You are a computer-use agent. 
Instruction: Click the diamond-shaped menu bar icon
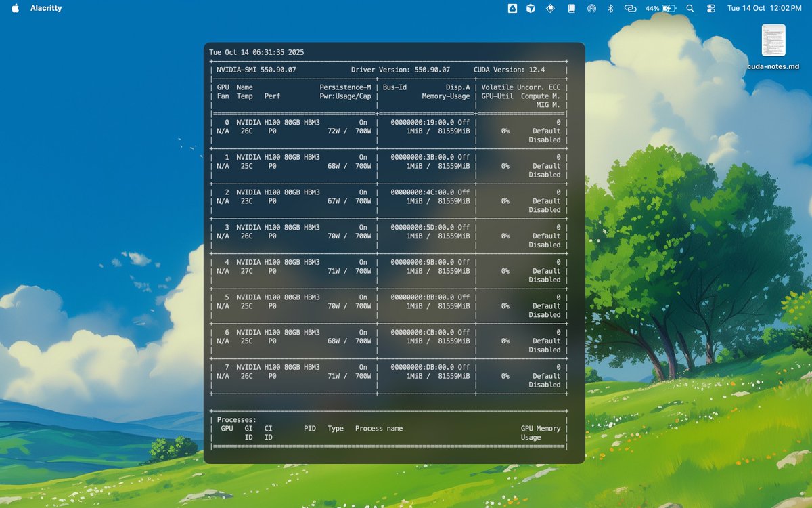(x=551, y=8)
